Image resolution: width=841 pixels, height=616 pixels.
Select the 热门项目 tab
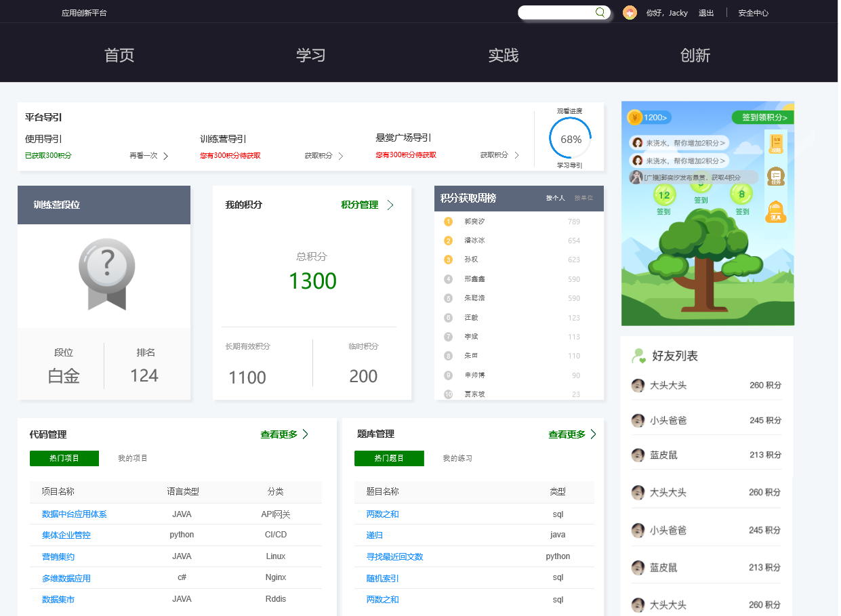pos(64,459)
